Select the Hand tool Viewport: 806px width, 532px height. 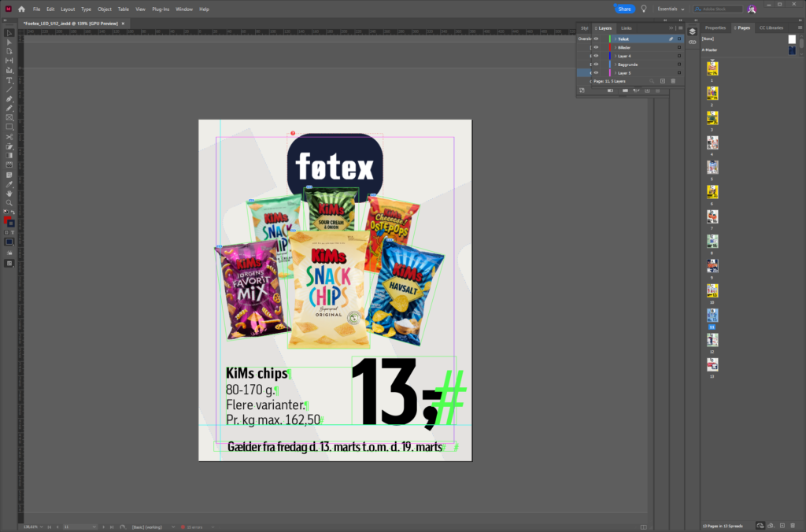point(9,194)
